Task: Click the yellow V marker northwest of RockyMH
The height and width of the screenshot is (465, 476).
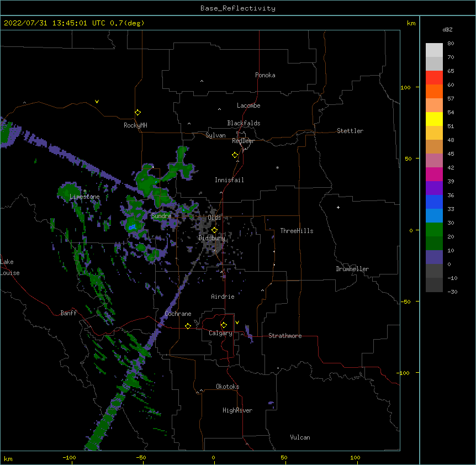Action: point(97,102)
